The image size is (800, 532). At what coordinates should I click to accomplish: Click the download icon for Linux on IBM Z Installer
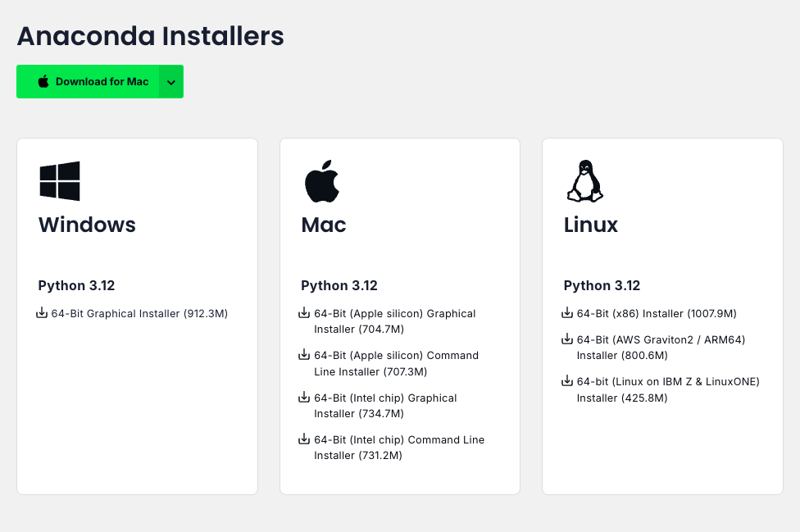click(567, 382)
